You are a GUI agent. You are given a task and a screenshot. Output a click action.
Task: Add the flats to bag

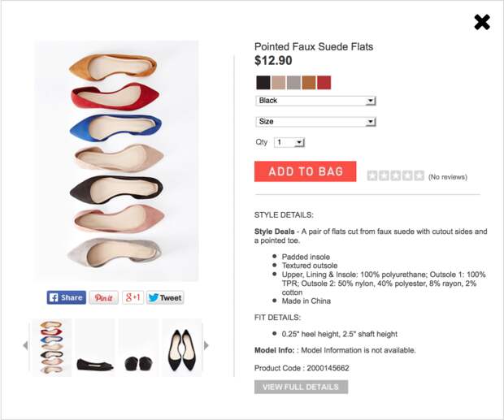click(306, 171)
